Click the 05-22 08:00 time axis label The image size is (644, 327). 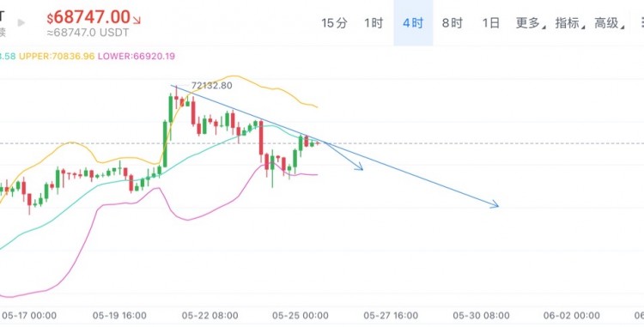click(x=210, y=316)
